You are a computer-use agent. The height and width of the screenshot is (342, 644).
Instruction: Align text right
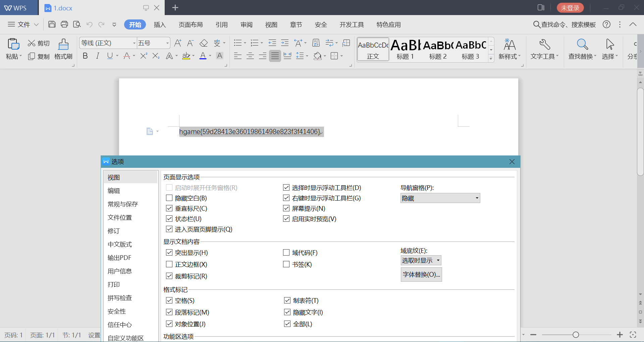(x=263, y=56)
